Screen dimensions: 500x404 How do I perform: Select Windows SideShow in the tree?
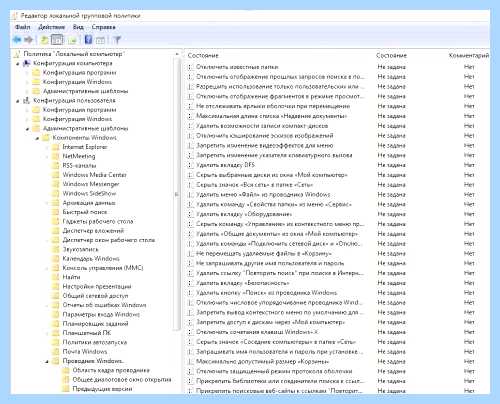[x=89, y=194]
